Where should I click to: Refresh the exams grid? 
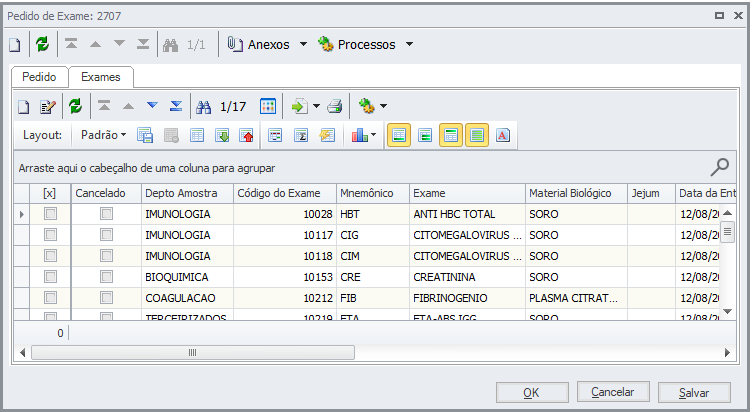75,106
